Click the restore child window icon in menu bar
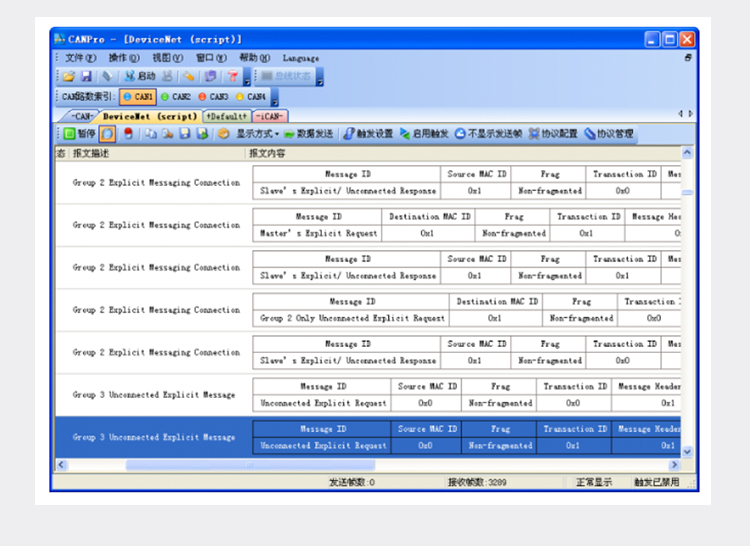 [688, 57]
